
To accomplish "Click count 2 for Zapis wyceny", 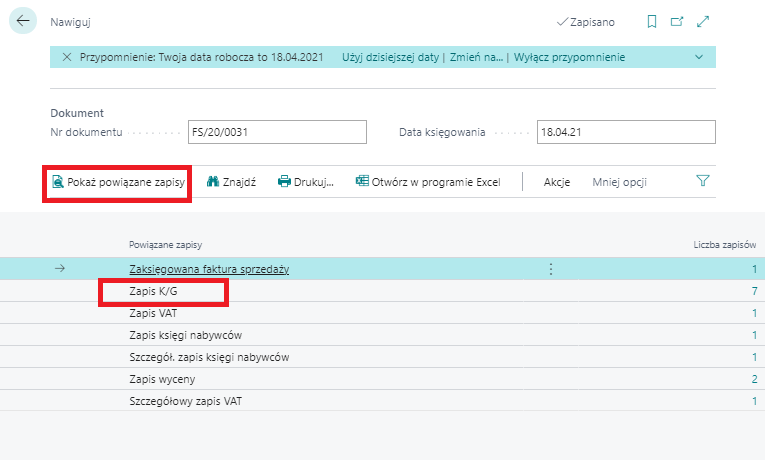I will [754, 379].
